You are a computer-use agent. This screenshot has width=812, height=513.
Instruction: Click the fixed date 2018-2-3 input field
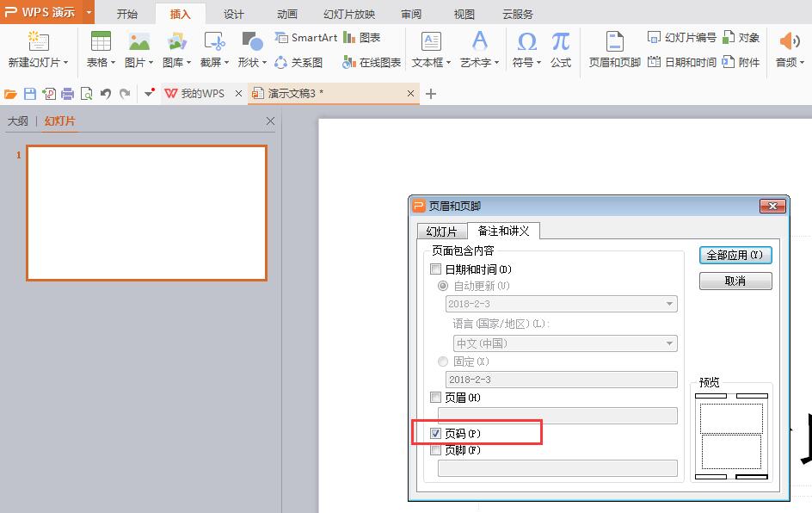pos(562,380)
